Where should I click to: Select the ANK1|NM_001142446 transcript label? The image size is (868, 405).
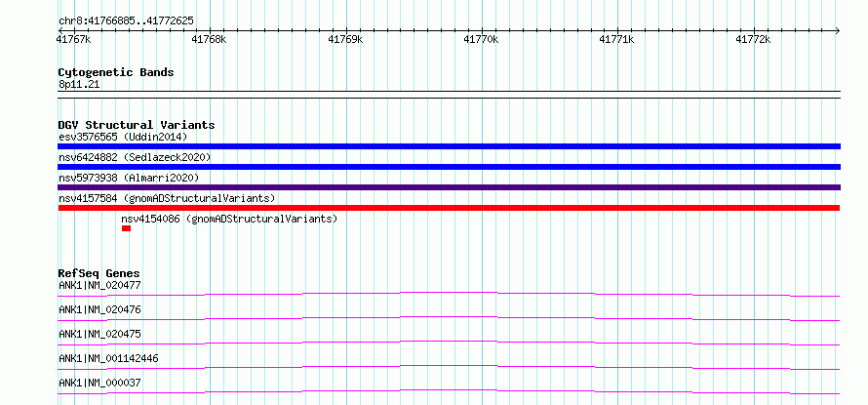(x=108, y=358)
